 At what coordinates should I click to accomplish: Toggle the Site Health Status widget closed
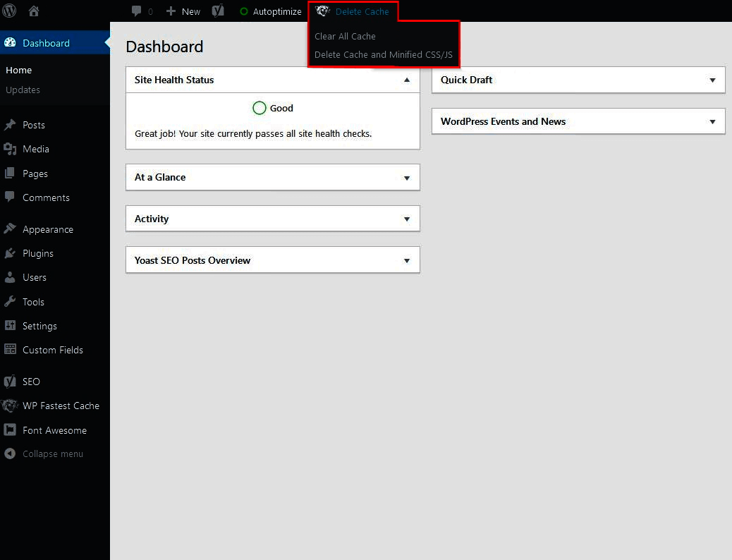coord(407,80)
